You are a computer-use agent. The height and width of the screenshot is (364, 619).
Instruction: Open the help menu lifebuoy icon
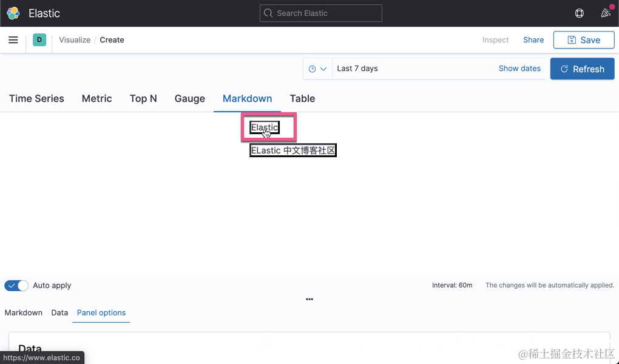point(579,13)
